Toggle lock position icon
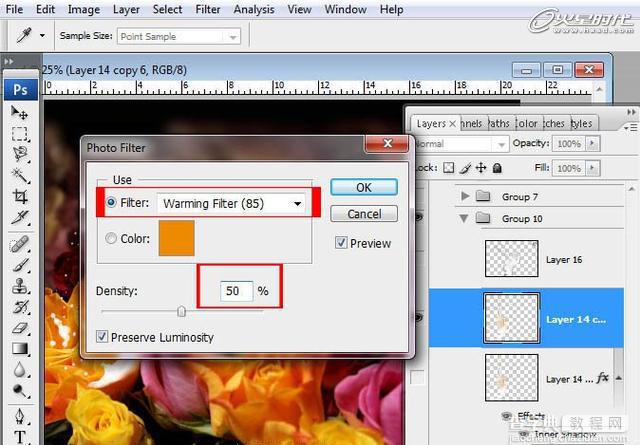640x445 pixels. point(481,168)
